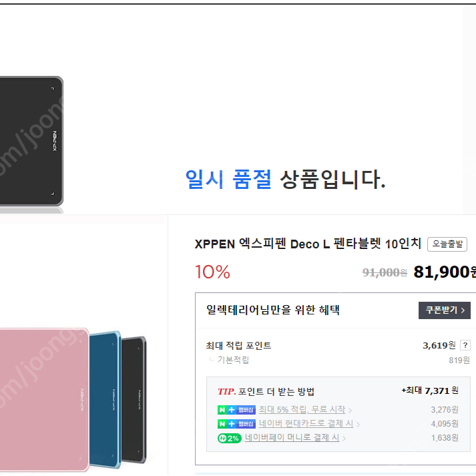
Task: Click the arrow on the 쿠폰받기 button
Action: (x=463, y=310)
